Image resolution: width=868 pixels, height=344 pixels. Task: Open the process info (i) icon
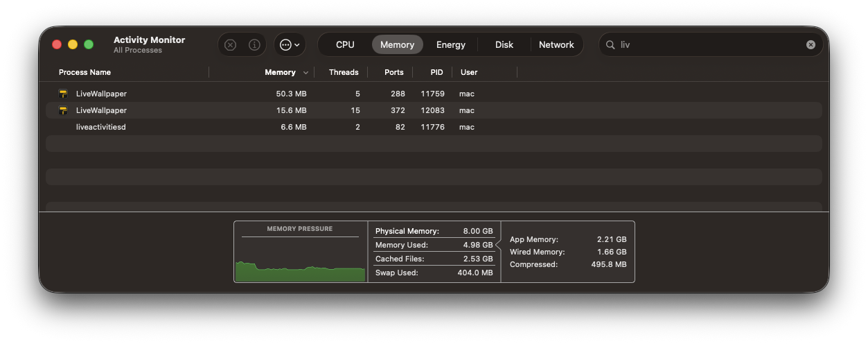(x=254, y=44)
